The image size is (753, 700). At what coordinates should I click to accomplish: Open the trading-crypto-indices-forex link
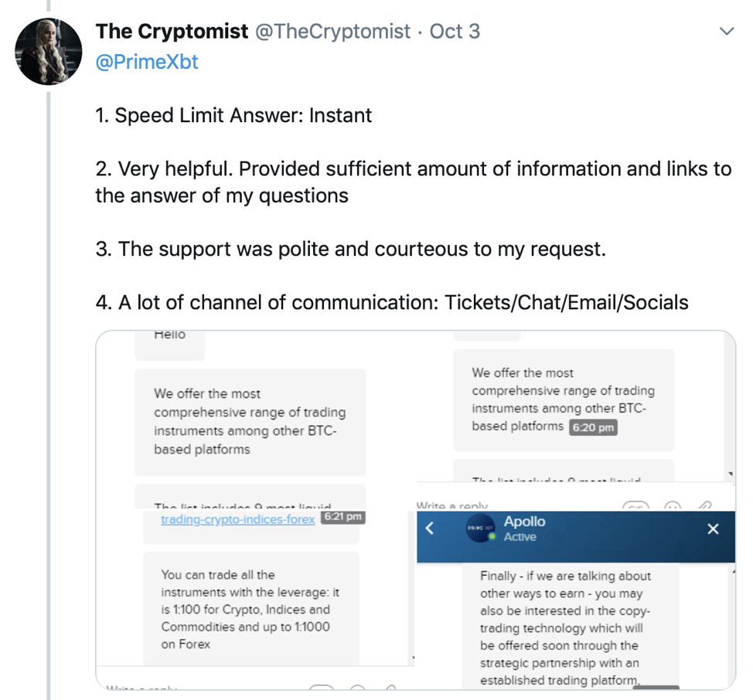(238, 519)
